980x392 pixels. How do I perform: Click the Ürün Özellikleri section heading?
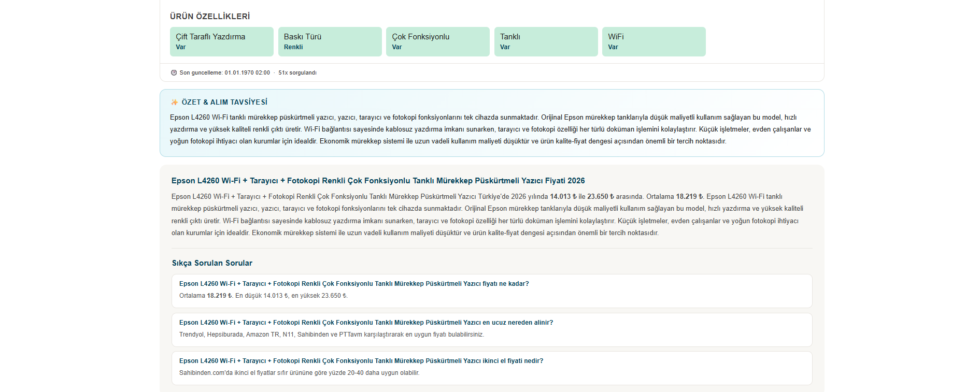click(210, 17)
